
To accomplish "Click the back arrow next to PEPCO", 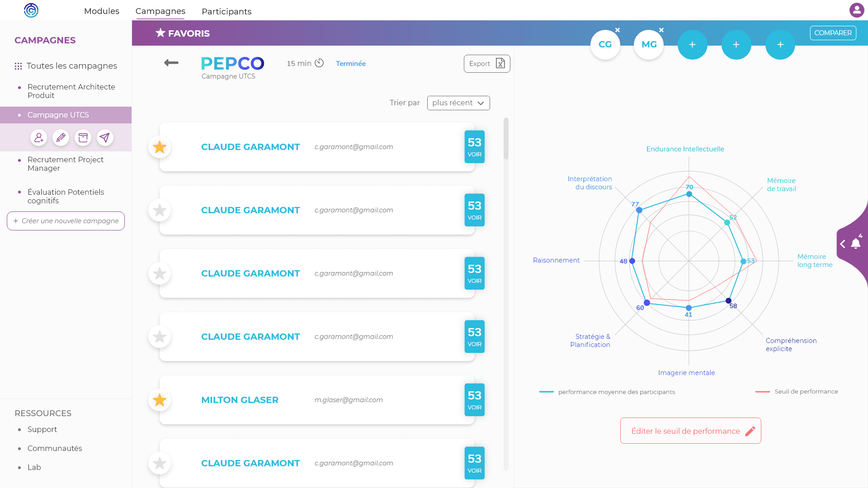I will pyautogui.click(x=171, y=63).
